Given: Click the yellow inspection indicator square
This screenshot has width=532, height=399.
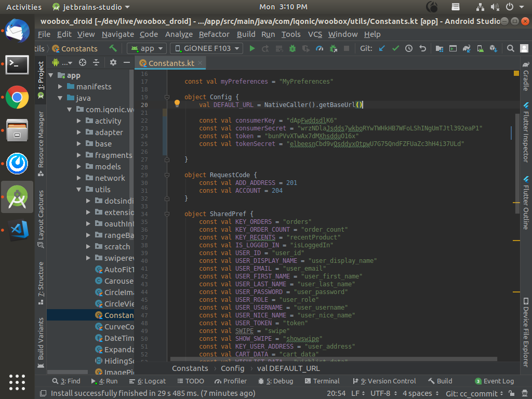Looking at the screenshot, I should (x=516, y=73).
